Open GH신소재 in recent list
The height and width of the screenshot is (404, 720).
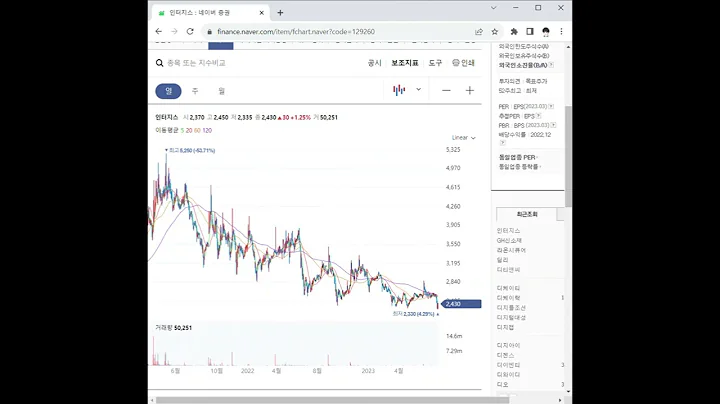pos(509,241)
